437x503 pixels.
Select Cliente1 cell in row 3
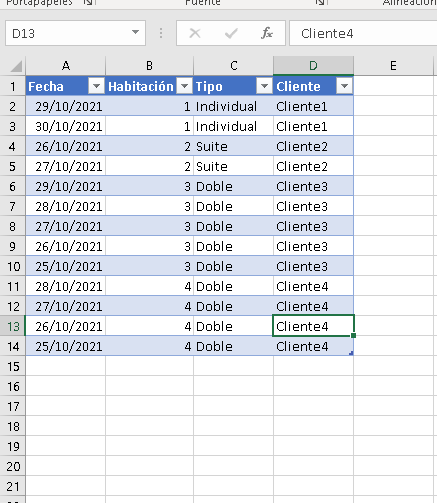coord(313,126)
